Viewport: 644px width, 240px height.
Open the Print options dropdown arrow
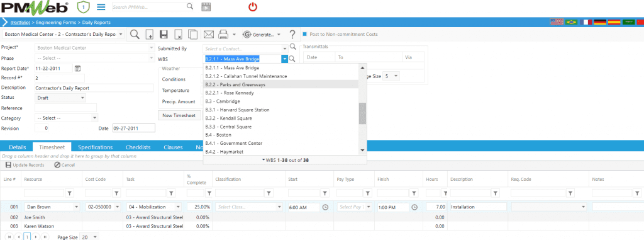click(x=234, y=35)
